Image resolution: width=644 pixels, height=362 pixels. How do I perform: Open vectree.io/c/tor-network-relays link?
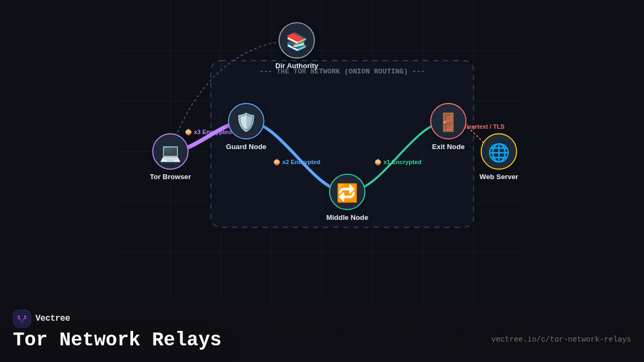(561, 339)
